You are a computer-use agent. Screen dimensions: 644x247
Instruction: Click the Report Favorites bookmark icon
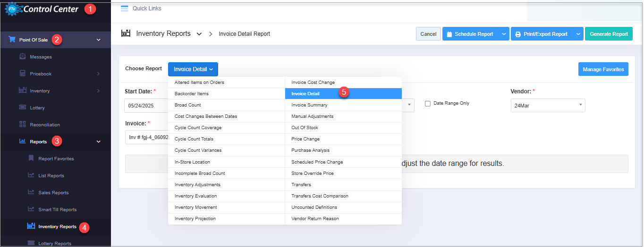pyautogui.click(x=31, y=158)
